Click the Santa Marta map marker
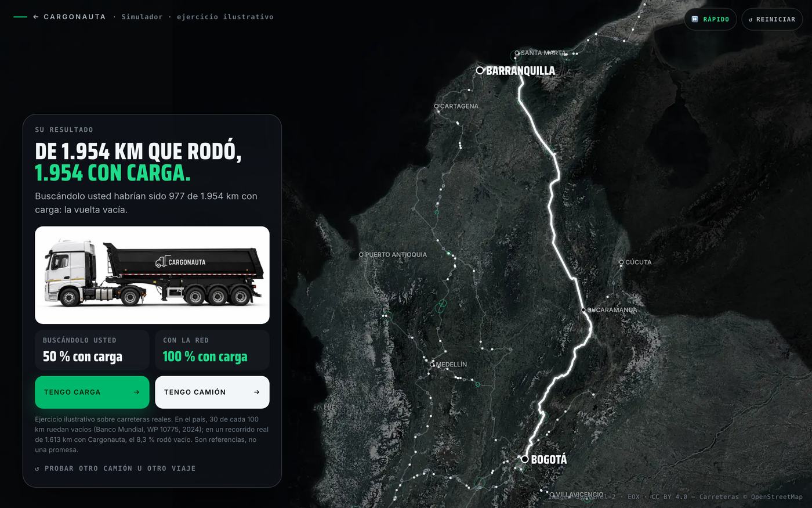Viewport: 812px width, 508px height. (517, 53)
